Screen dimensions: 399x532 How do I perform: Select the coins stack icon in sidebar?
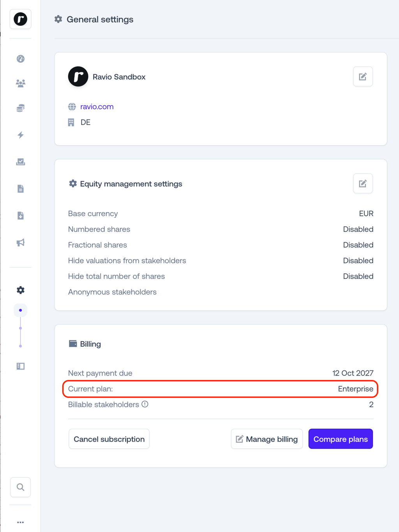pyautogui.click(x=21, y=108)
